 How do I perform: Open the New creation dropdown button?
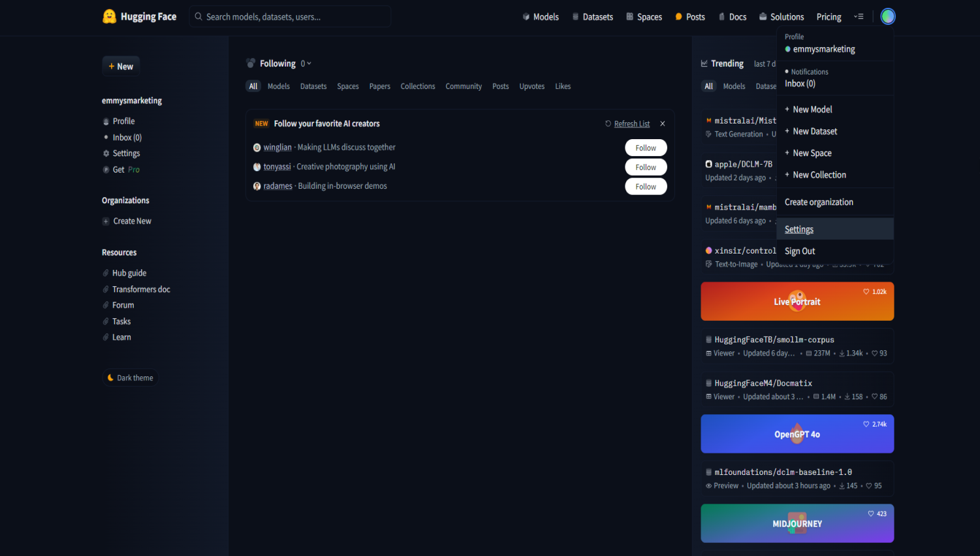(121, 66)
